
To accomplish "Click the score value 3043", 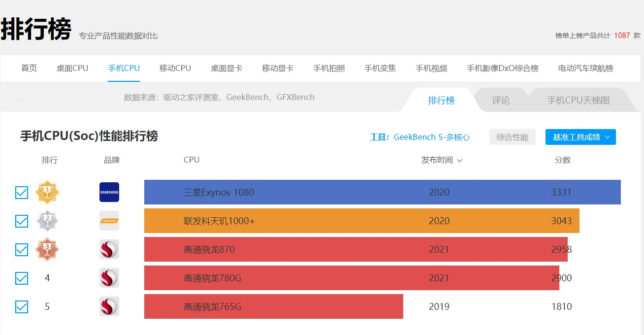I will (561, 221).
